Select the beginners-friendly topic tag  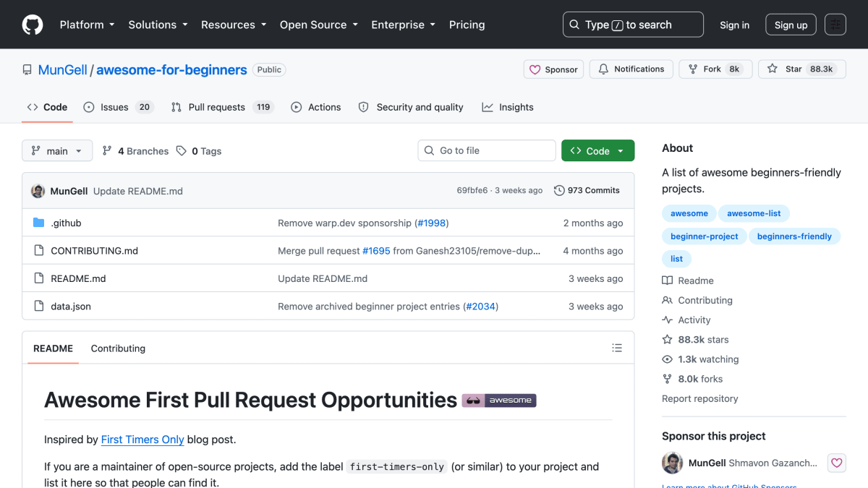794,236
